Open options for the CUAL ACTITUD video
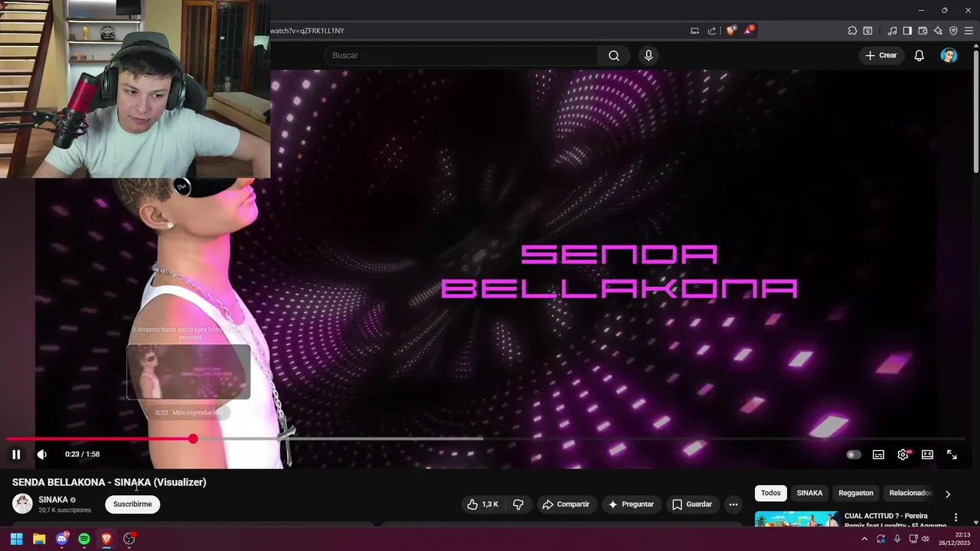Image resolution: width=980 pixels, height=551 pixels. (955, 517)
